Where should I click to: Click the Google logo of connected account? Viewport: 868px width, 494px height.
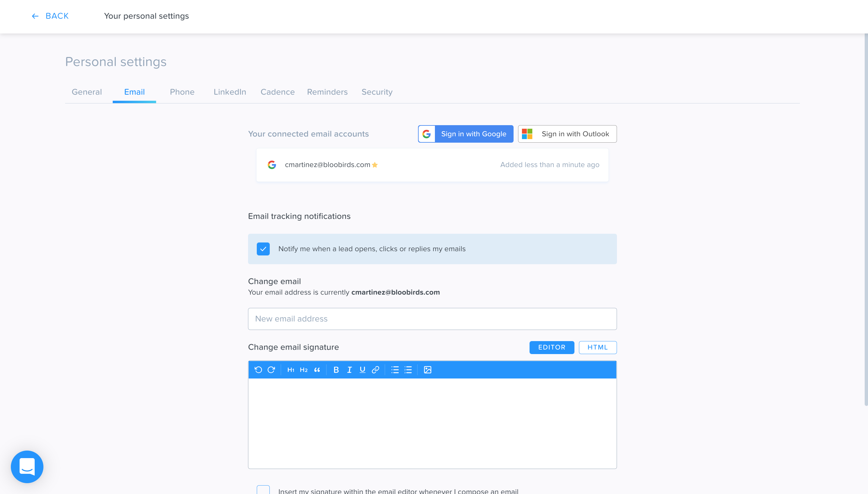pyautogui.click(x=272, y=165)
